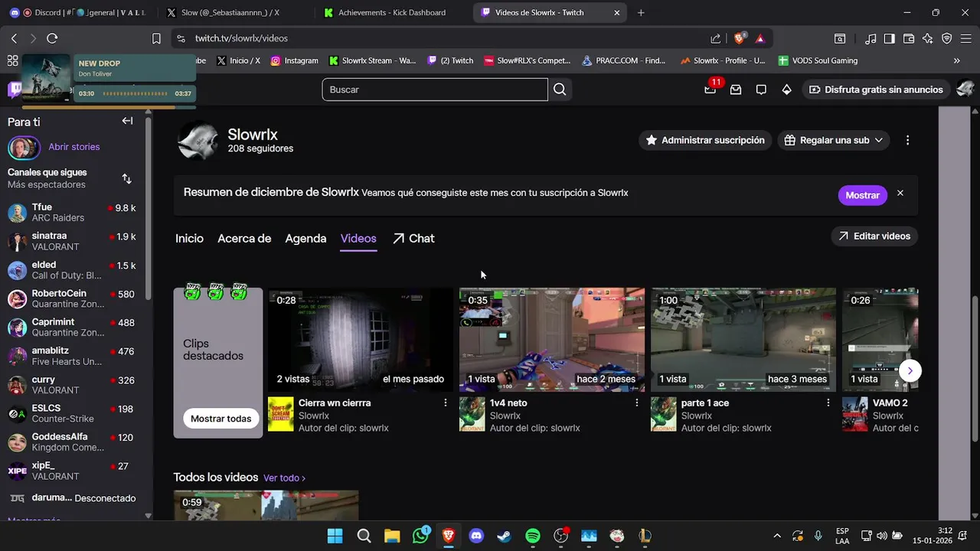This screenshot has height=551, width=980.
Task: Click Mostrar todas in Clips destacados
Action: pyautogui.click(x=220, y=419)
